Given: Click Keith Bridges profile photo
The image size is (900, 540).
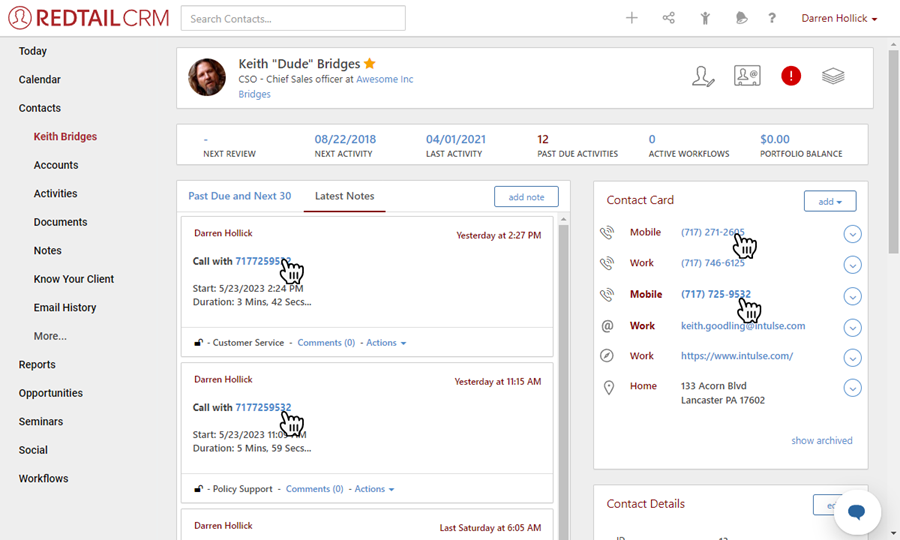Looking at the screenshot, I should tap(207, 77).
